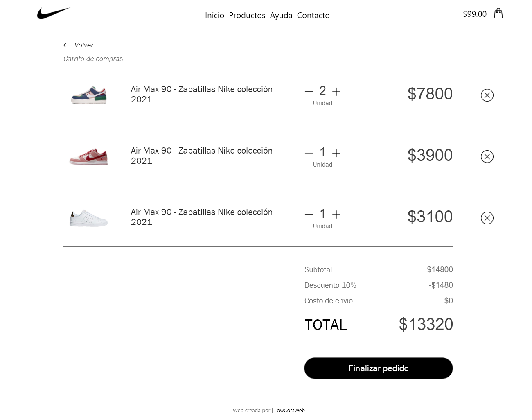Delete the $3100 item from cart
The width and height of the screenshot is (532, 420).
tap(487, 218)
